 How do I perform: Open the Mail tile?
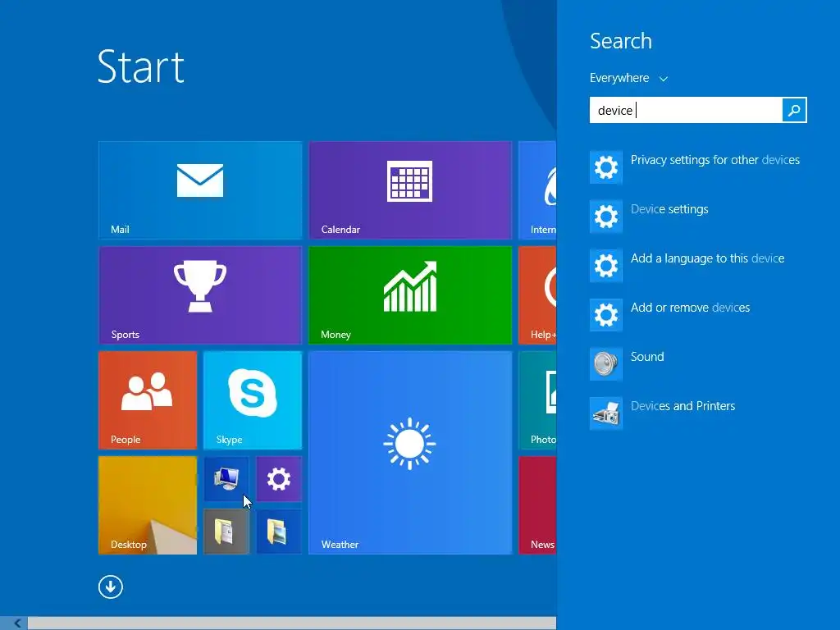coord(200,190)
